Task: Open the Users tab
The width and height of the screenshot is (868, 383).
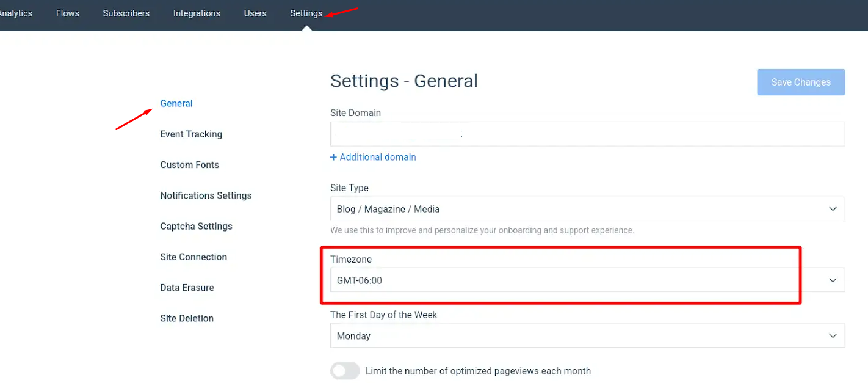Action: point(255,13)
